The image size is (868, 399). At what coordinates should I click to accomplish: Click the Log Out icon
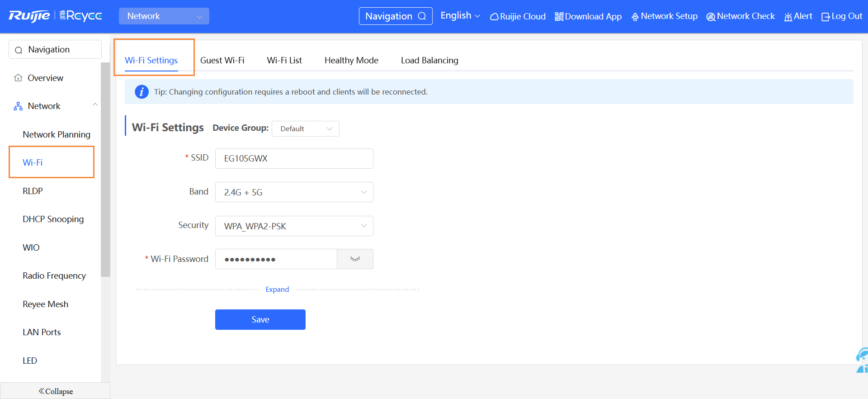[826, 17]
